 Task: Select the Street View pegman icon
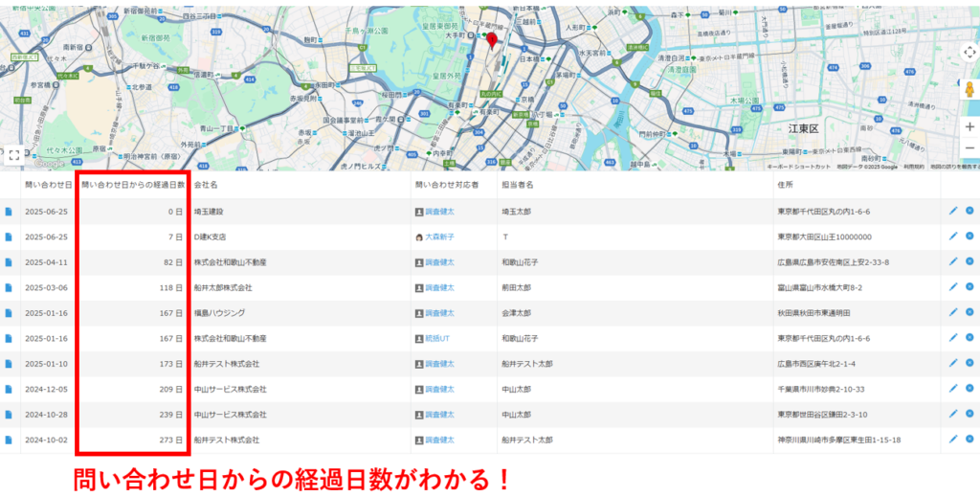[x=969, y=89]
